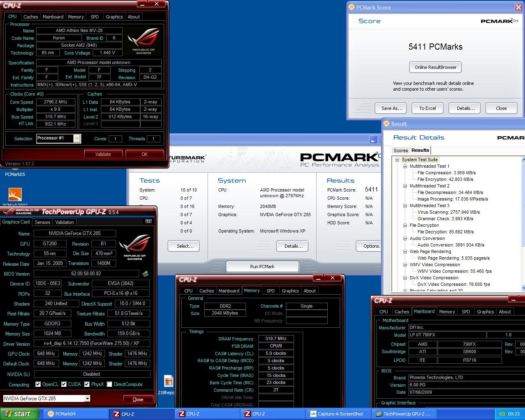Click Result Details scroll up arrow
The image size is (525, 420).
tap(523, 160)
